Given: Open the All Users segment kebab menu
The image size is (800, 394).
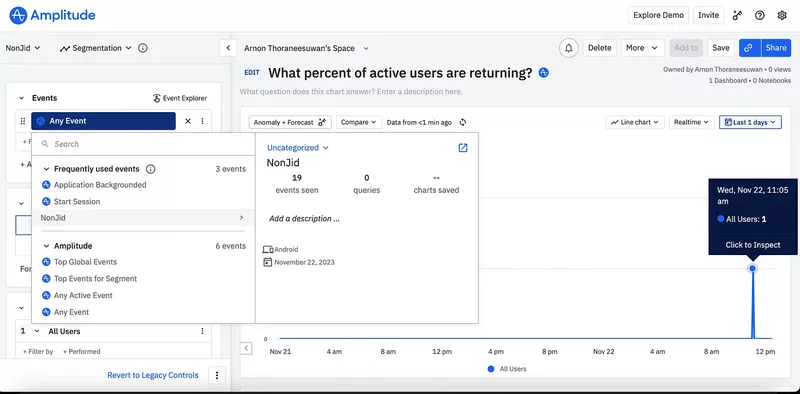Looking at the screenshot, I should pyautogui.click(x=203, y=331).
